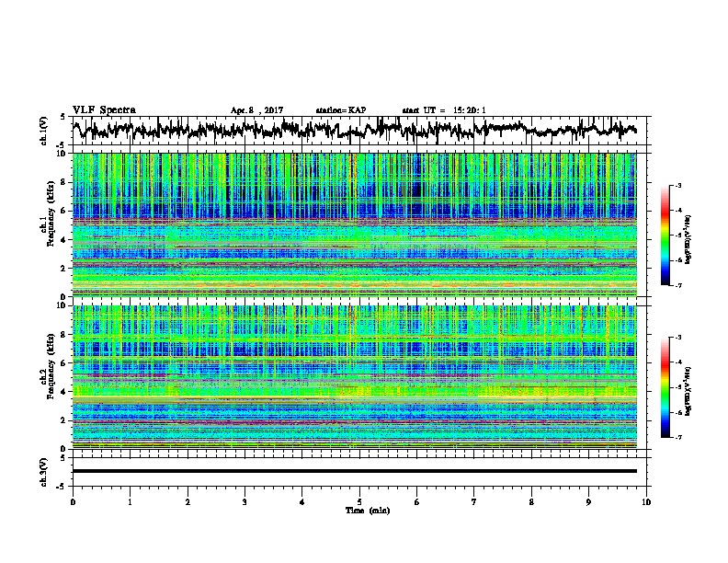Screen dimensions: 728x563
Task: Click the '10' kHz tick on ch.1 spectrogram
Action: 62,154
